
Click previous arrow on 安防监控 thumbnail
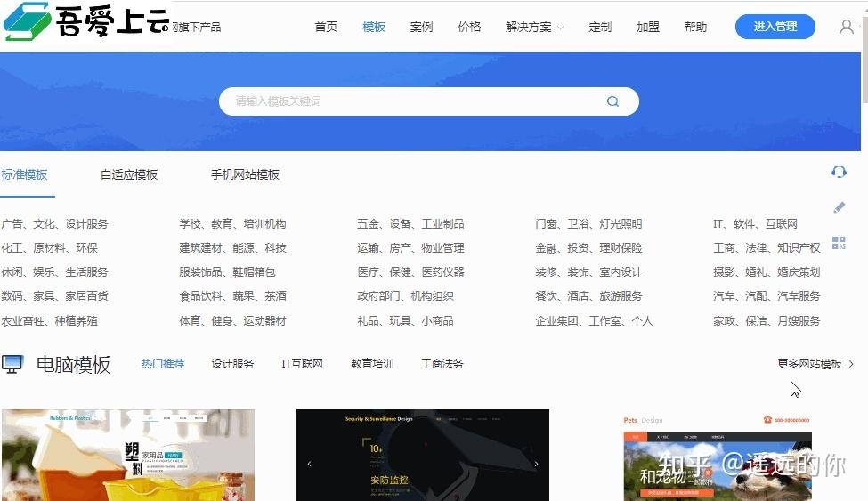tap(310, 464)
